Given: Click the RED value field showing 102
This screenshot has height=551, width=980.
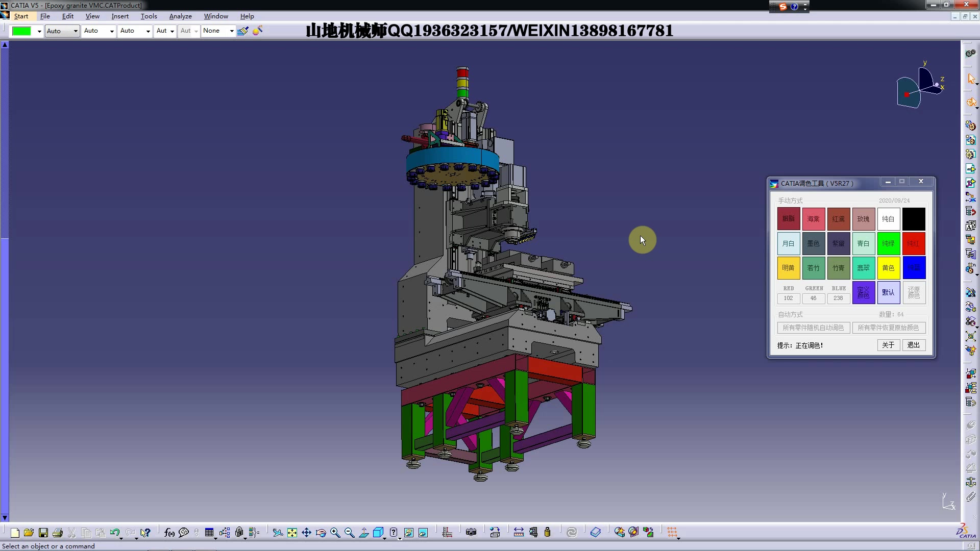Looking at the screenshot, I should coord(789,298).
